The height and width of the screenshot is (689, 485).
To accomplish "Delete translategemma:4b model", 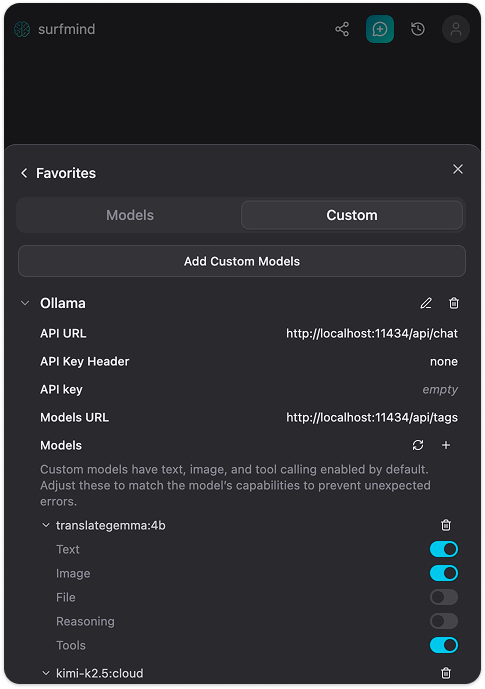I will pos(446,525).
